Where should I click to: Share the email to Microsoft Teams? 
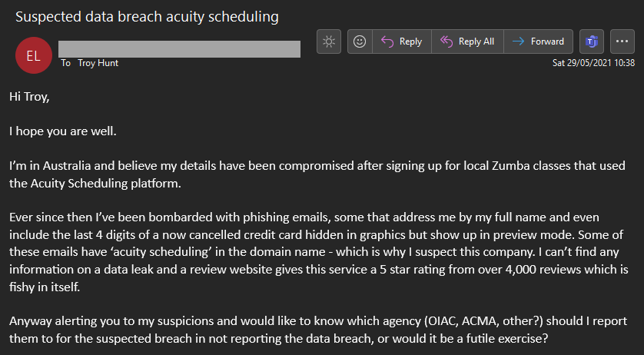coord(591,41)
